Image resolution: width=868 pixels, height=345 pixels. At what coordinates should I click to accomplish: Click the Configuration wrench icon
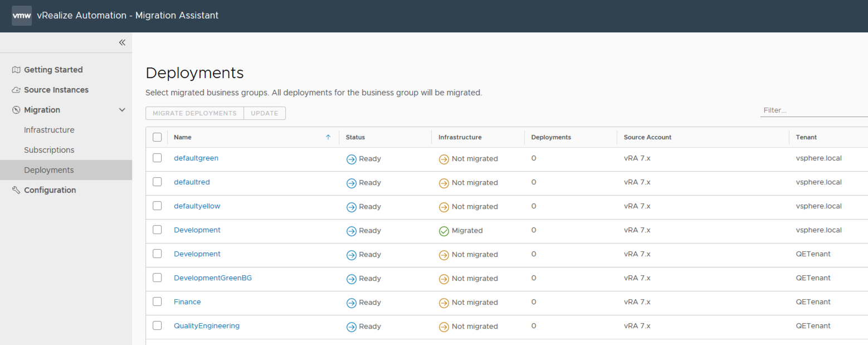[16, 190]
